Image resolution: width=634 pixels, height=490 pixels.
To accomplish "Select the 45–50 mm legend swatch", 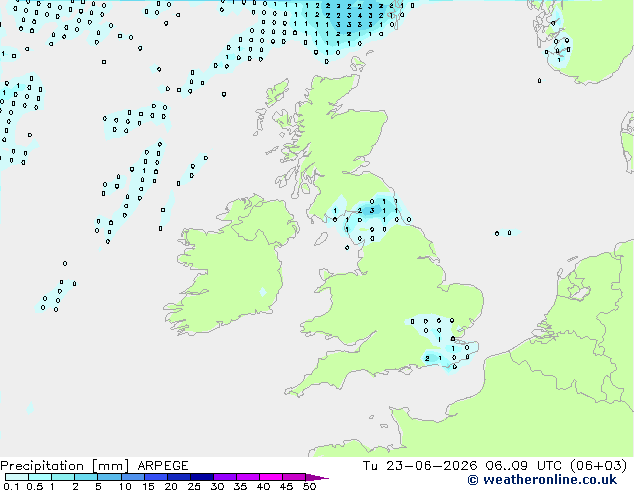I will click(294, 477).
